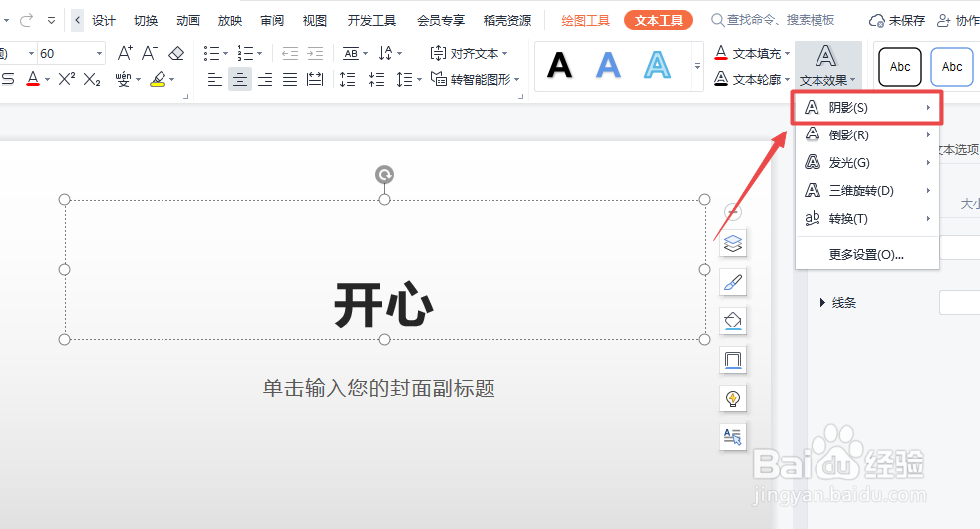
Task: Open the quick access customize dropdown arrow
Action: (x=51, y=21)
